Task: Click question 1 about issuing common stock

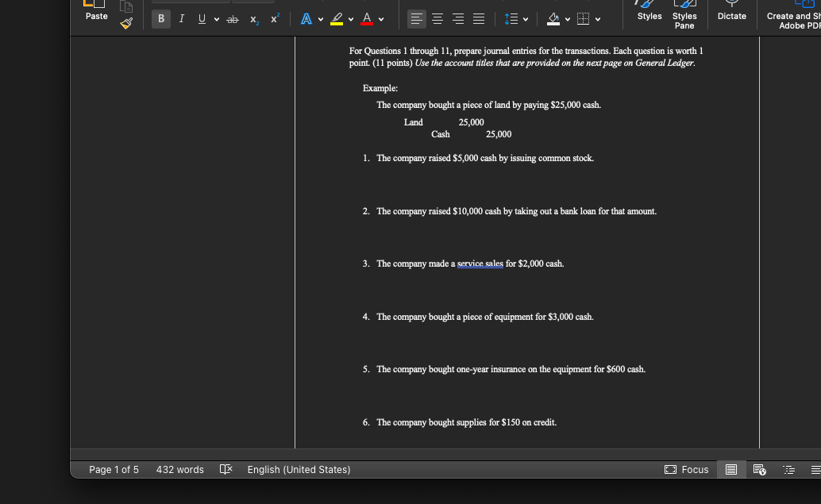Action: point(485,158)
